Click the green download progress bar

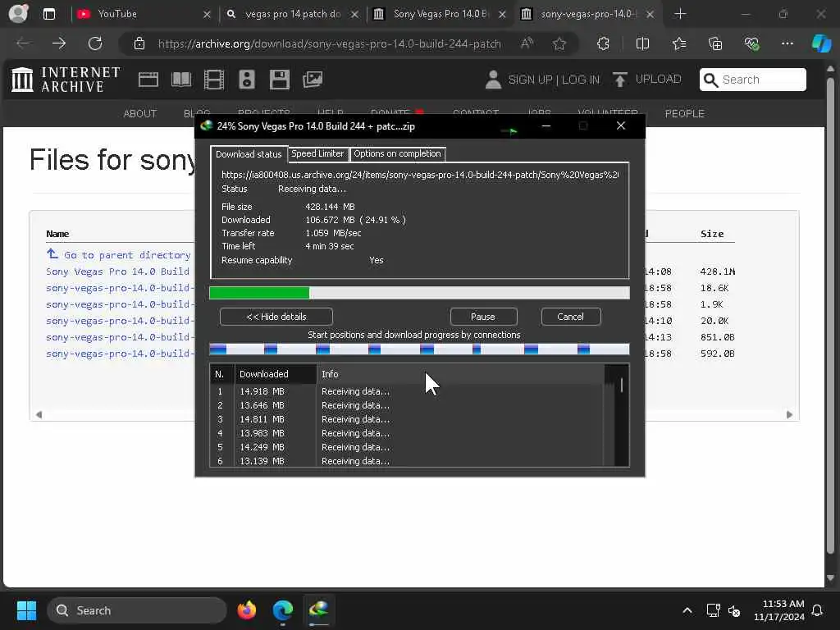[419, 293]
